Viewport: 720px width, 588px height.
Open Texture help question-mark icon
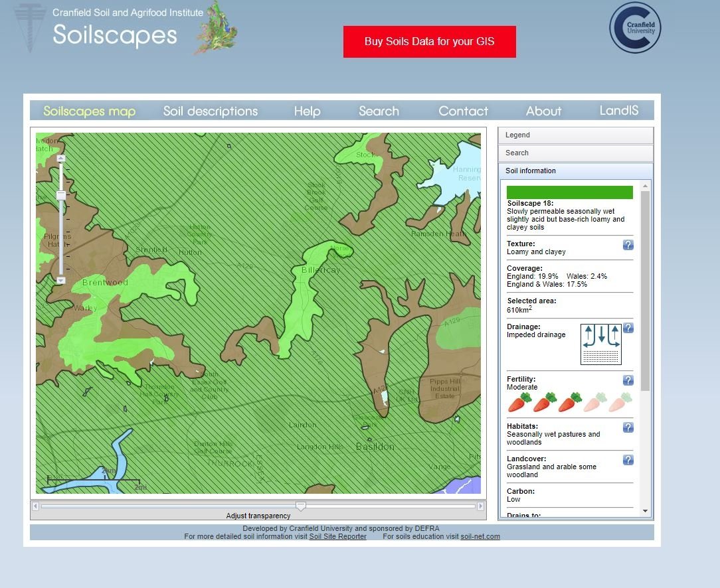[x=628, y=245]
